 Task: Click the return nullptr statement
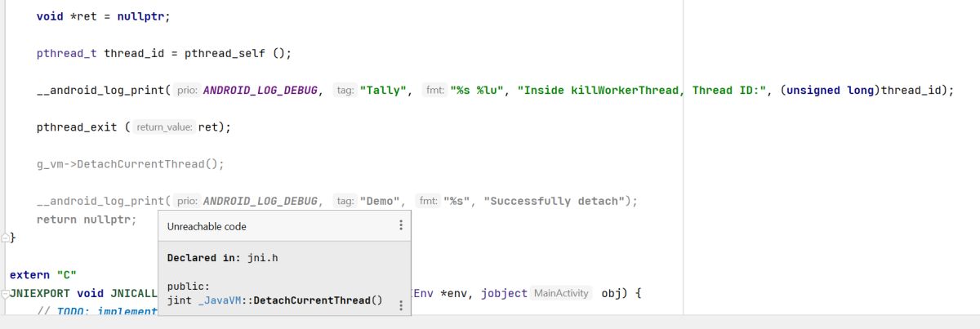(x=87, y=220)
